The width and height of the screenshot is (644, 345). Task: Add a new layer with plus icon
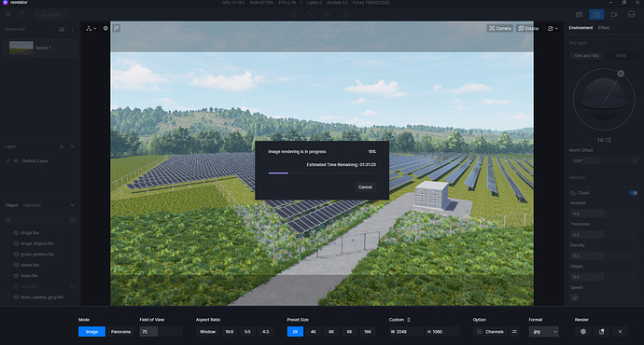(62, 146)
